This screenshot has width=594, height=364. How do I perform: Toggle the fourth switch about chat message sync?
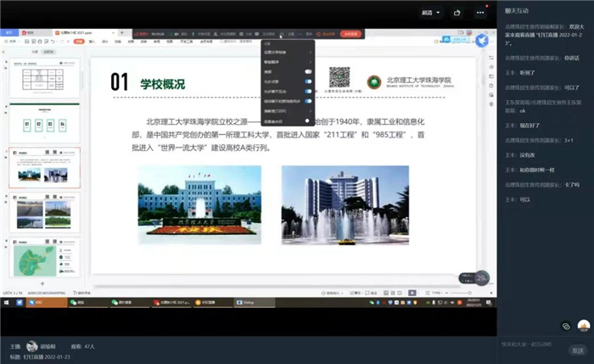(x=308, y=101)
